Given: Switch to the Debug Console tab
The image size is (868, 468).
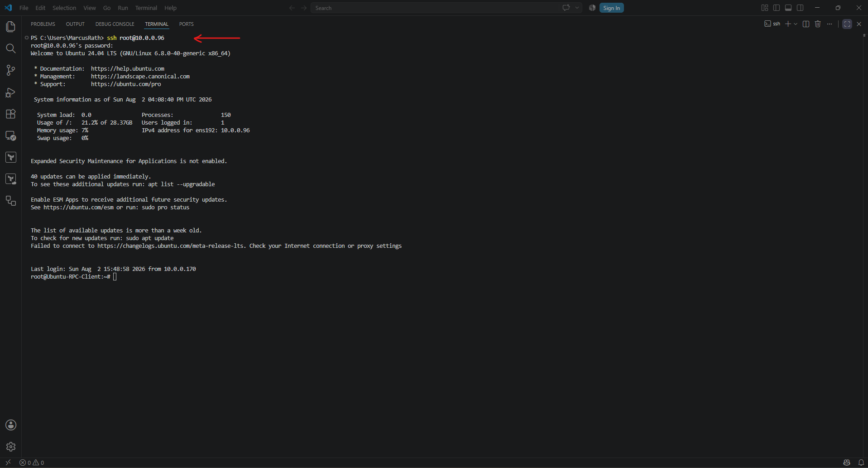Looking at the screenshot, I should (x=115, y=24).
